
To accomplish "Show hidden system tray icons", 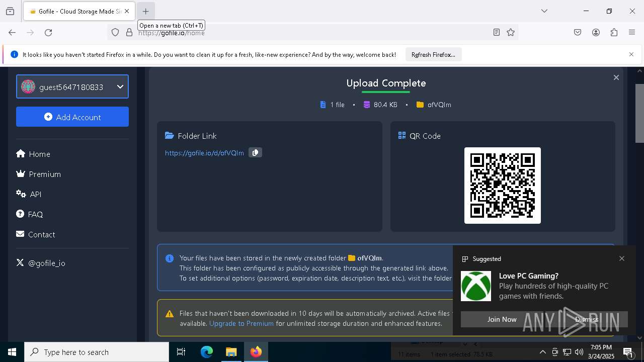I will 542,352.
